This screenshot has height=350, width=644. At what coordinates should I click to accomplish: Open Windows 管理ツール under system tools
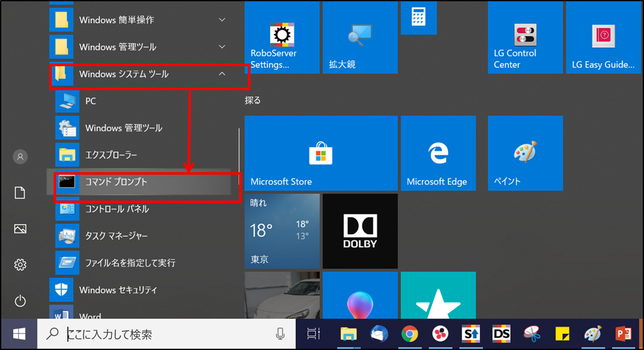coord(144,128)
